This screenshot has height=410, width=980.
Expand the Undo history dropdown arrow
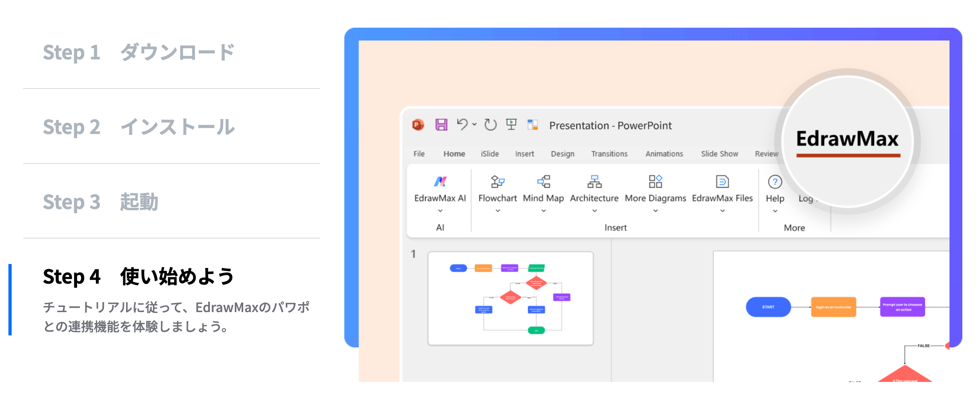pos(474,125)
